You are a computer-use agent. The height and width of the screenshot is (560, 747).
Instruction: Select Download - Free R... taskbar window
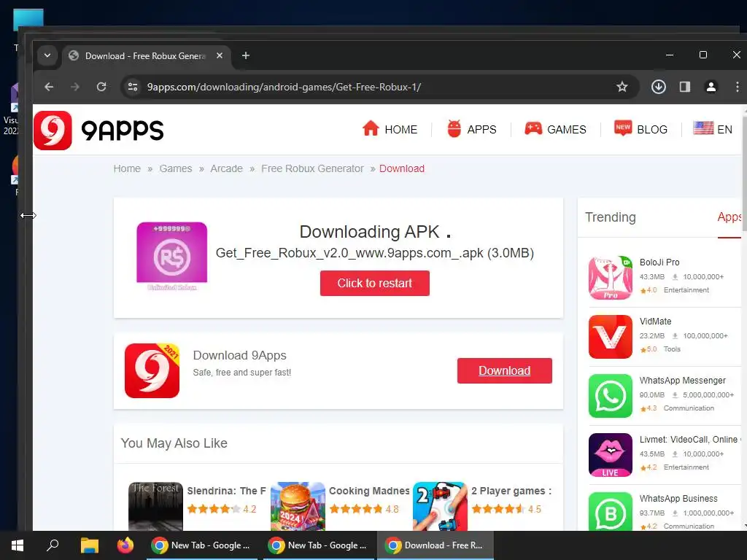click(x=436, y=545)
